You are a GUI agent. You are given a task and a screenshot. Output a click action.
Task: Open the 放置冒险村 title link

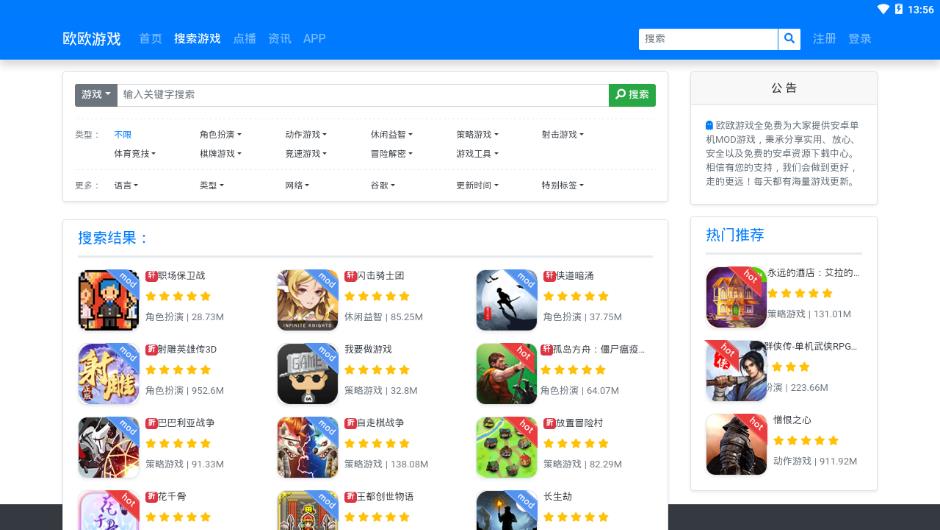(x=579, y=423)
